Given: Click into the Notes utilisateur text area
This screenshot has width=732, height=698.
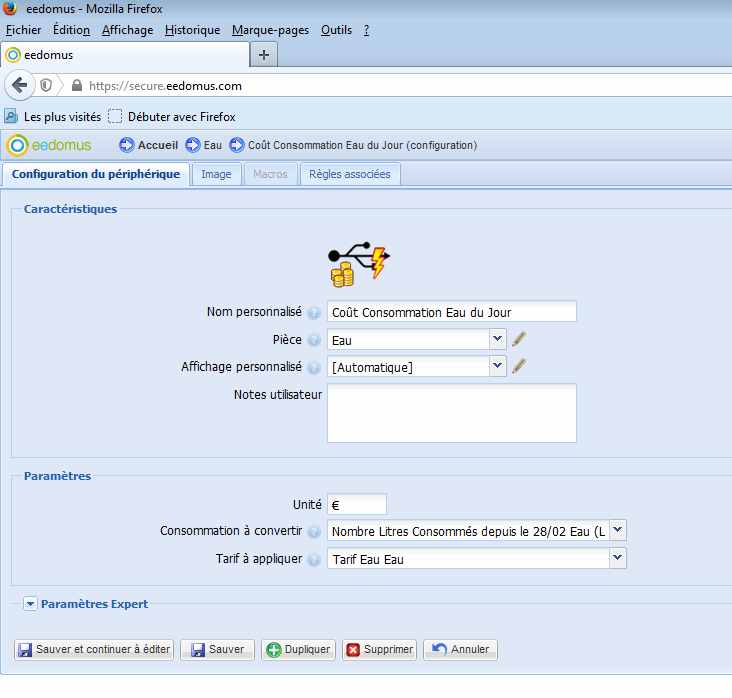Looking at the screenshot, I should pyautogui.click(x=451, y=412).
